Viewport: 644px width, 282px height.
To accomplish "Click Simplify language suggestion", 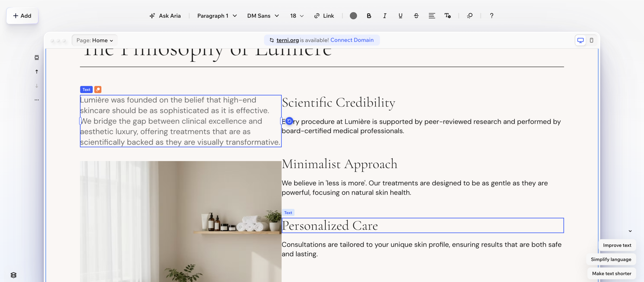I will tap(611, 259).
